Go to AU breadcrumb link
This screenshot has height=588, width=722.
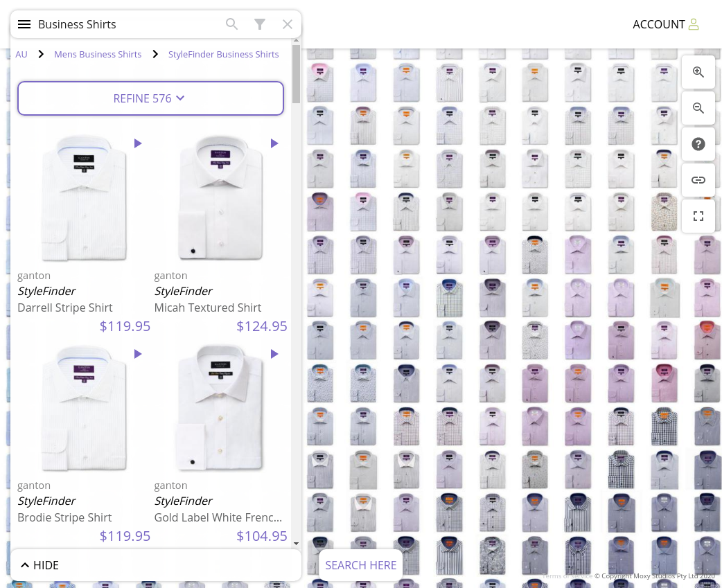21,54
